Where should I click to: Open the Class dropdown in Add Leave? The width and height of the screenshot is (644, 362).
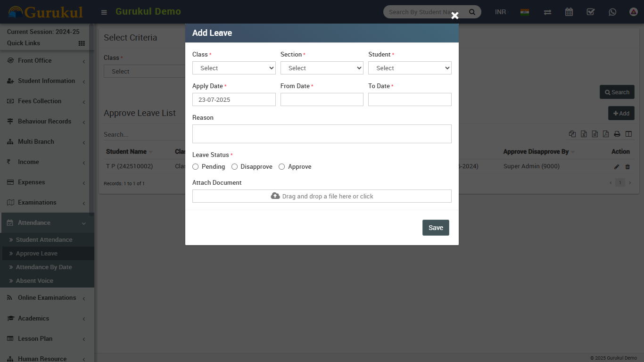pos(234,68)
